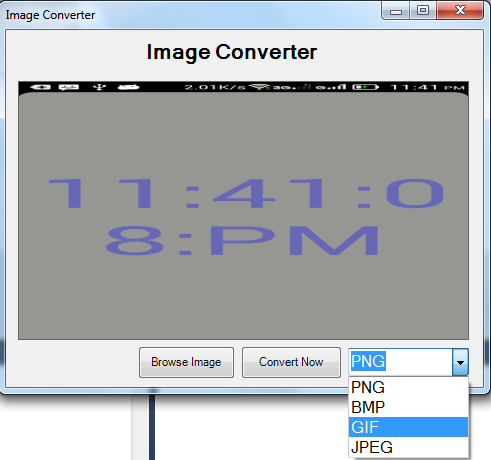Click the 11:41 PM status bar time
The image size is (491, 460).
[427, 88]
